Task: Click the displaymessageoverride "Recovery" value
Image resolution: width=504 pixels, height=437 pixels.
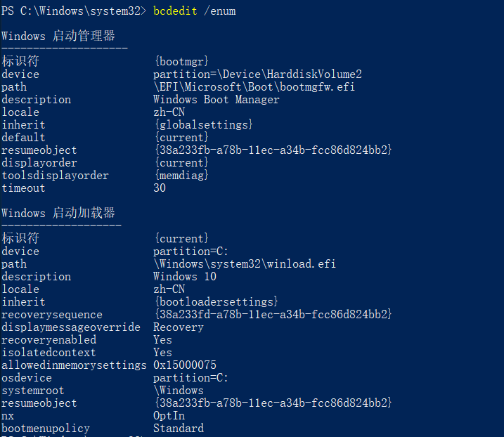Action: tap(179, 327)
